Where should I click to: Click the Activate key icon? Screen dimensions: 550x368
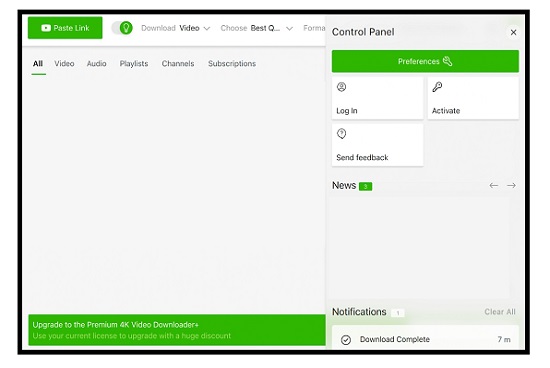point(437,87)
